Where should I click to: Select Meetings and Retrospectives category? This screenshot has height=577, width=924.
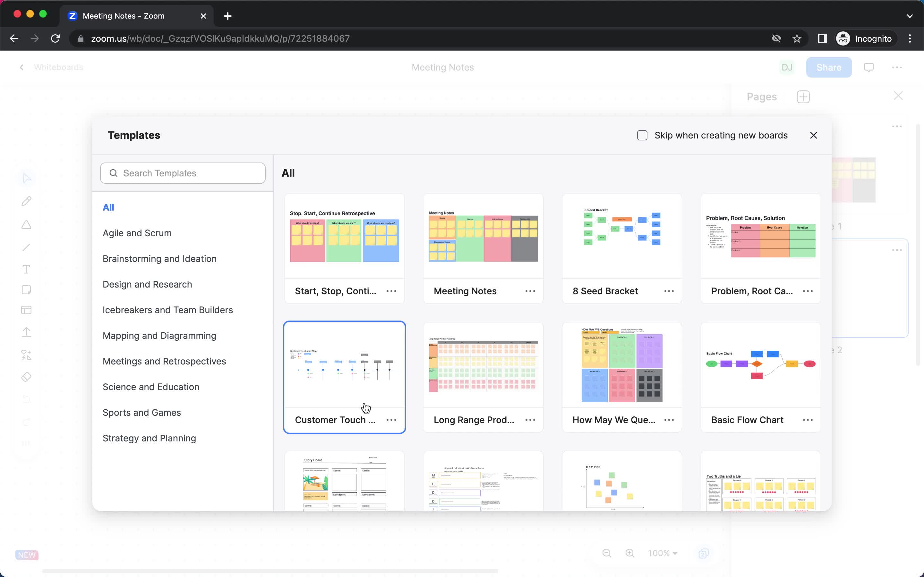(x=164, y=361)
